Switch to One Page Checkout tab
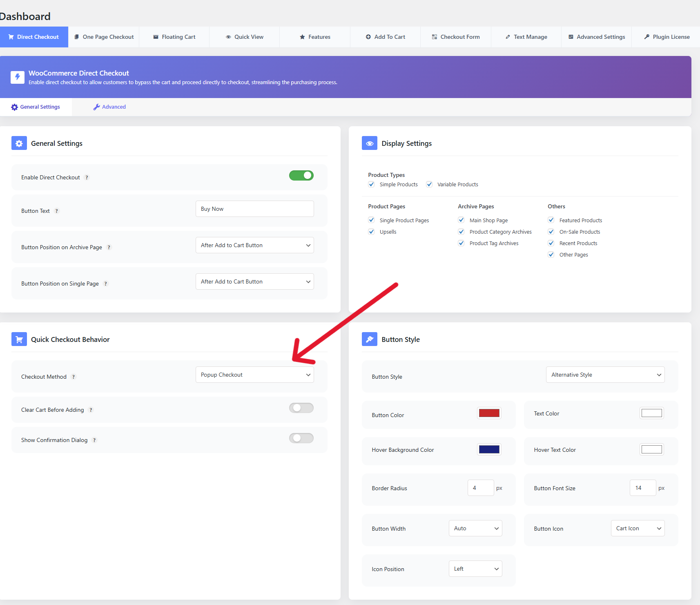Screen dimensions: 700x605 (x=104, y=37)
